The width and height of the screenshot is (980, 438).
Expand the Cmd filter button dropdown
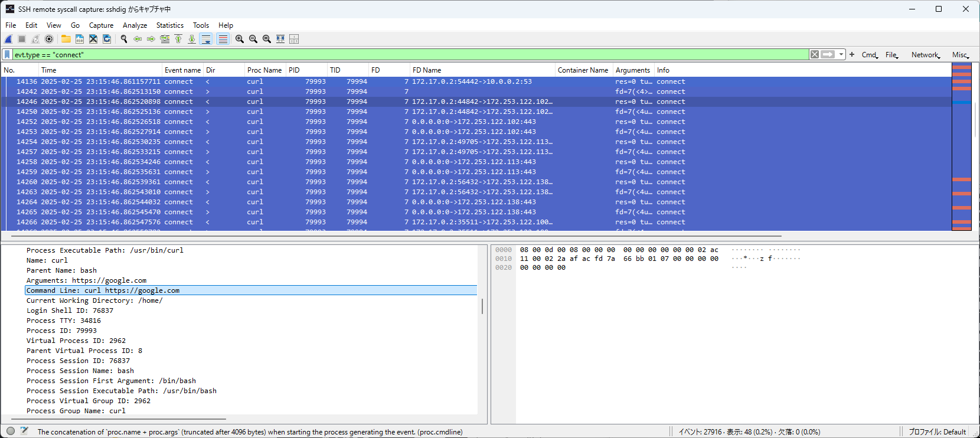pyautogui.click(x=870, y=55)
